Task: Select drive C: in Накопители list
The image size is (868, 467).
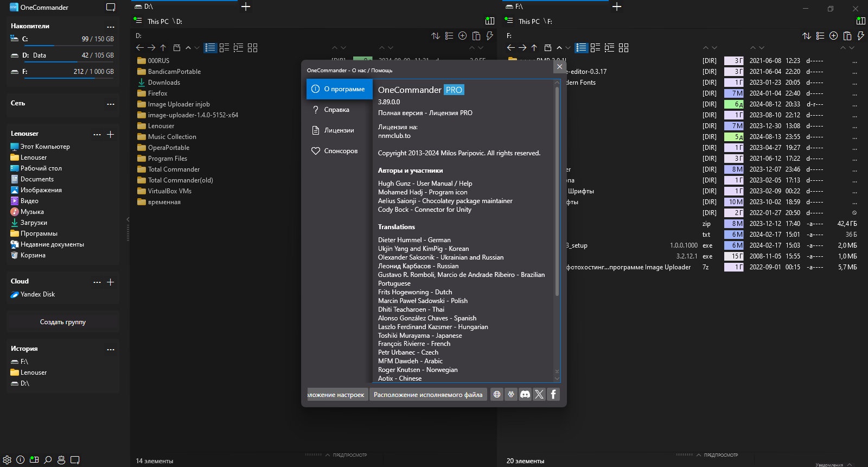Action: point(63,39)
